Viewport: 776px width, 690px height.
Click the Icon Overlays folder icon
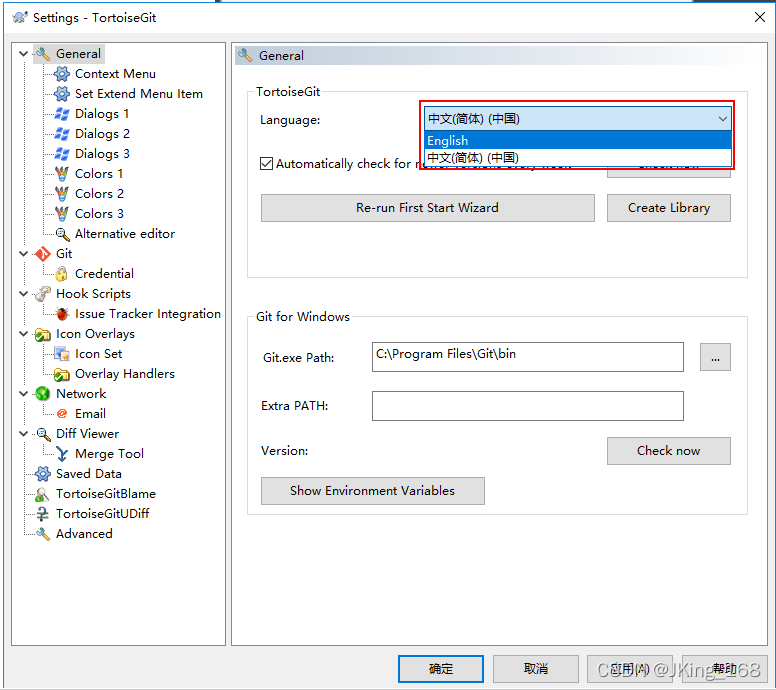pos(43,334)
